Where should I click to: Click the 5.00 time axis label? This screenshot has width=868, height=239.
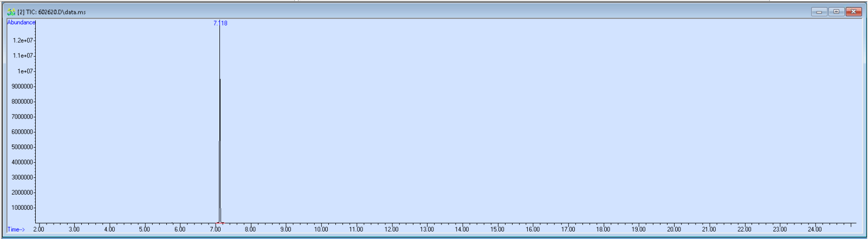pyautogui.click(x=144, y=229)
